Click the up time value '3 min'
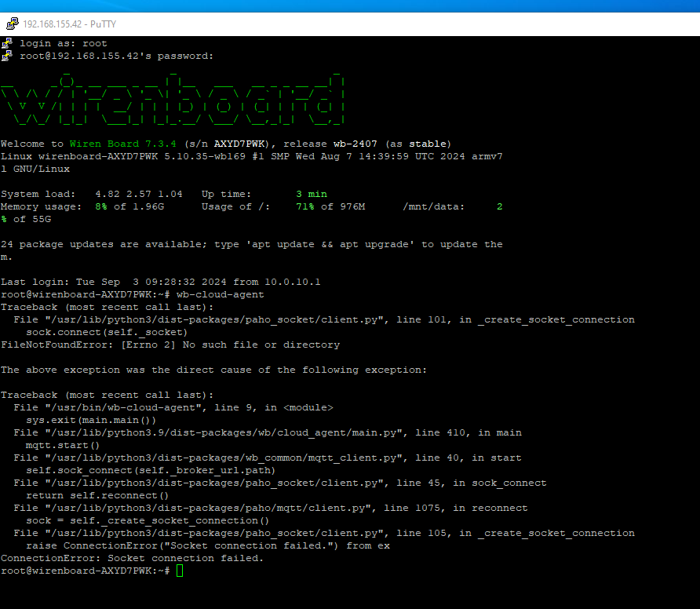This screenshot has width=700, height=609. pos(312,194)
